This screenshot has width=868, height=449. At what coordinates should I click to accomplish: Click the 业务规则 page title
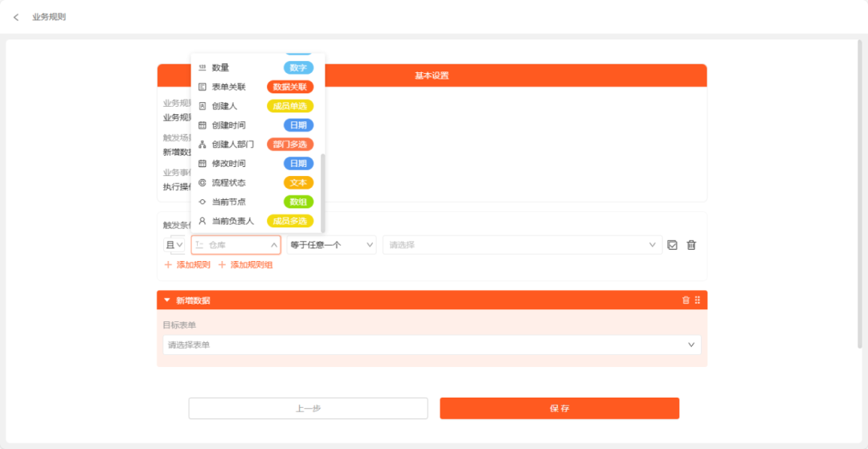tap(49, 17)
